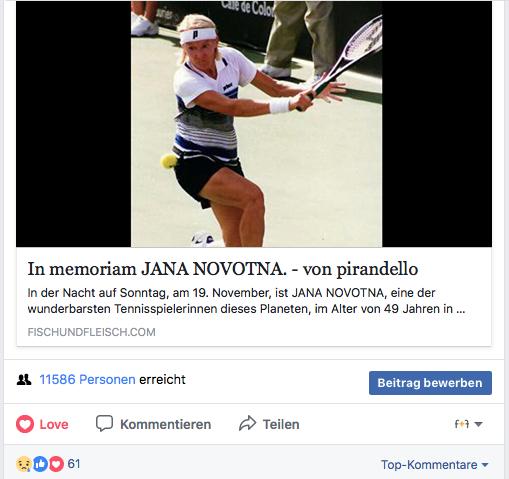This screenshot has width=509, height=479.
Task: Click the blue thumbs-up reaction icon
Action: click(40, 464)
